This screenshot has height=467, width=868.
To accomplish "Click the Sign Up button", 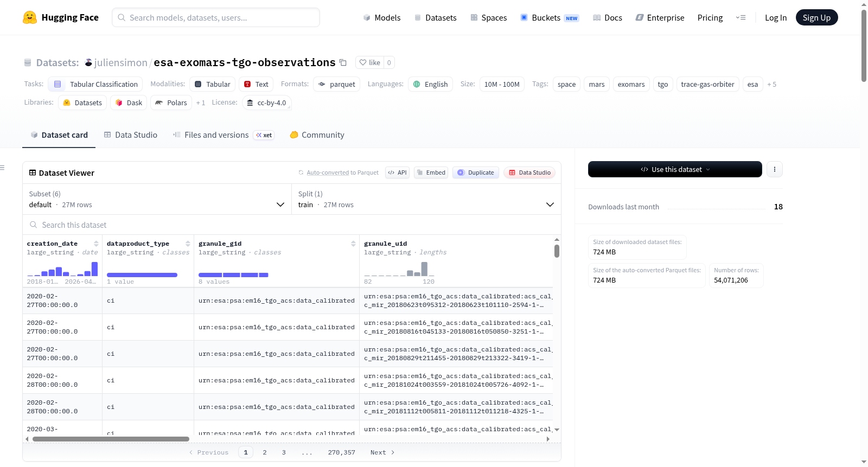I will click(x=816, y=17).
